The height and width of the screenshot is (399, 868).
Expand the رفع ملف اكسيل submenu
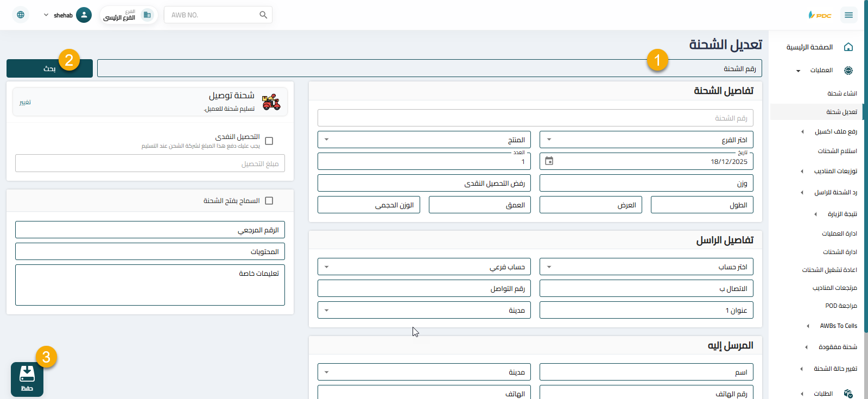pyautogui.click(x=802, y=132)
